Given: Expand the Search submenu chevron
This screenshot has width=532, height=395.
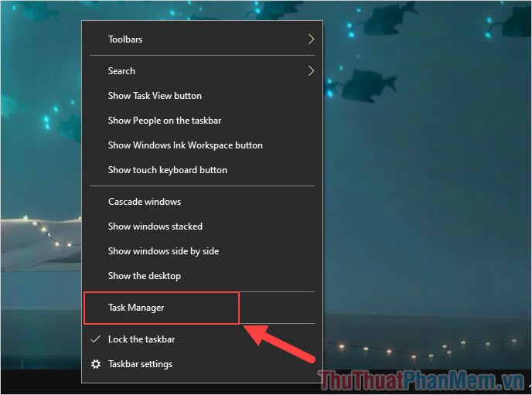Looking at the screenshot, I should coord(311,71).
